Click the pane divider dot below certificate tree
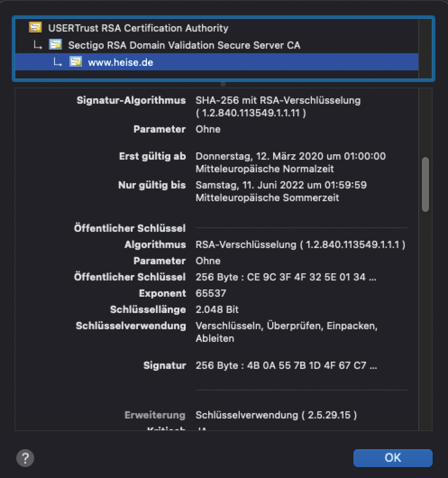Image resolution: width=448 pixels, height=478 pixels. (223, 84)
